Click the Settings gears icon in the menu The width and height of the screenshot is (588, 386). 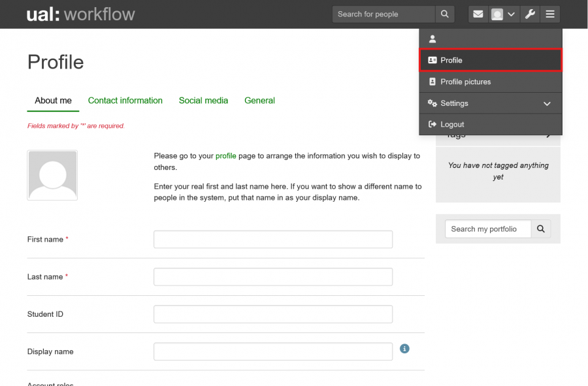click(x=433, y=103)
